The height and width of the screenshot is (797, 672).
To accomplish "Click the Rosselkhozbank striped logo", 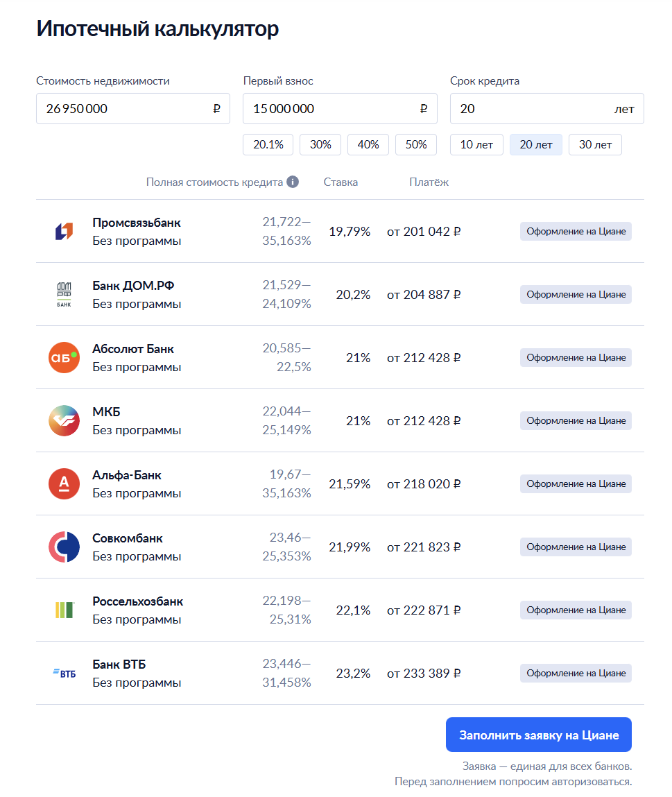I will point(64,610).
